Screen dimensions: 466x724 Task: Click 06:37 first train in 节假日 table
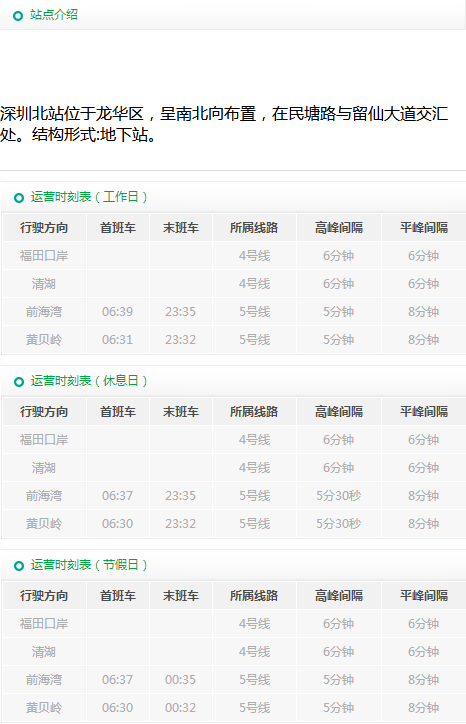tap(117, 680)
